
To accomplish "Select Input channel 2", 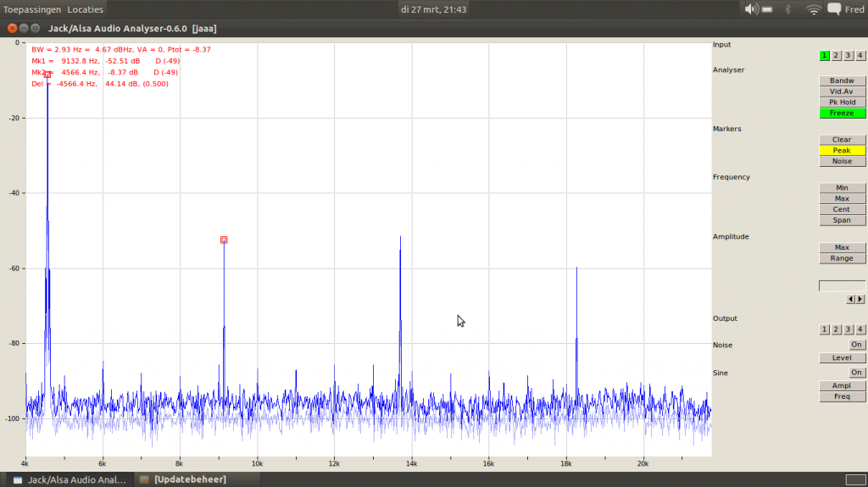I will 836,55.
